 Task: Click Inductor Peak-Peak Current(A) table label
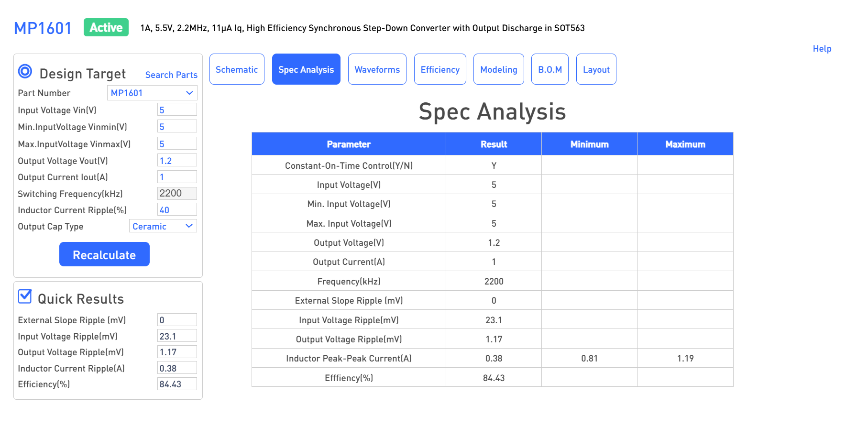349,358
